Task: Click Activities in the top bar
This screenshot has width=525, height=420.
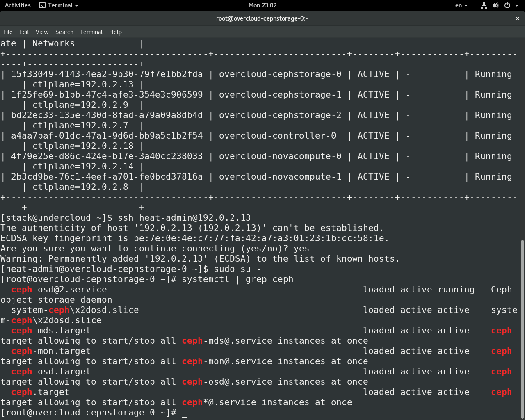Action: click(x=17, y=5)
